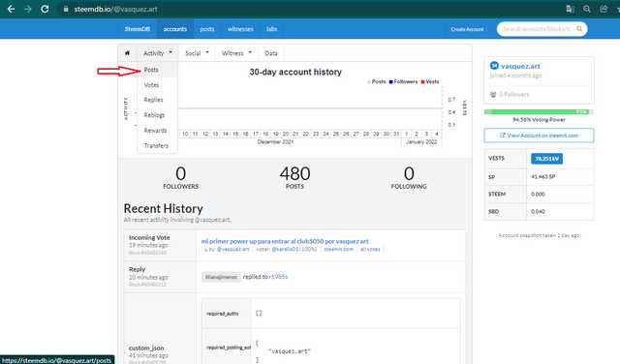Choose Replies from Activity menu
Image resolution: width=620 pixels, height=364 pixels.
point(157,100)
